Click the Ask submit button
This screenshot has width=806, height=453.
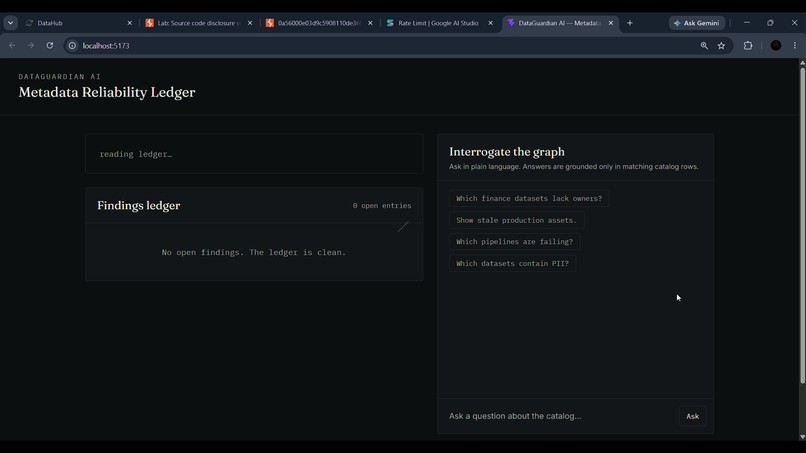click(x=692, y=416)
